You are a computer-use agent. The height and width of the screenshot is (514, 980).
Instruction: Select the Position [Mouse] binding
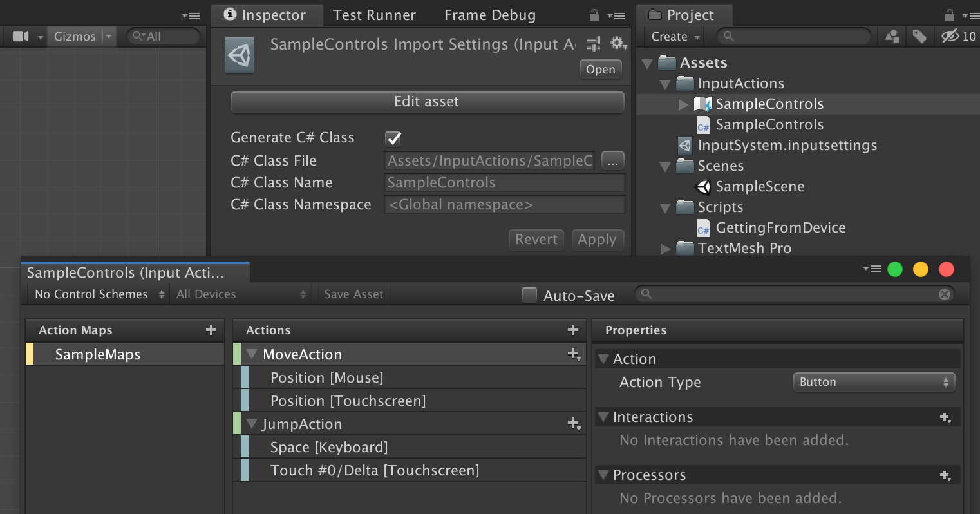413,377
